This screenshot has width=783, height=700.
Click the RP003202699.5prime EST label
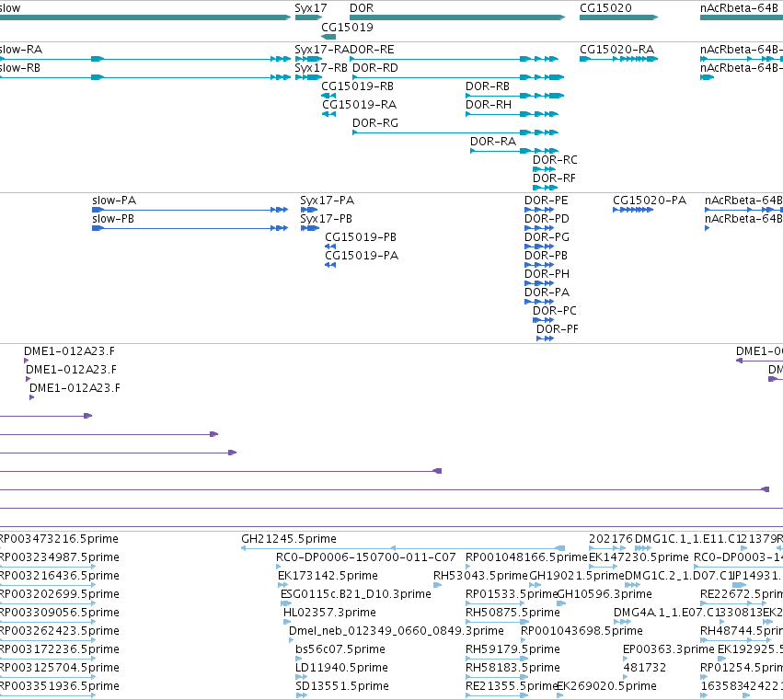point(60,594)
